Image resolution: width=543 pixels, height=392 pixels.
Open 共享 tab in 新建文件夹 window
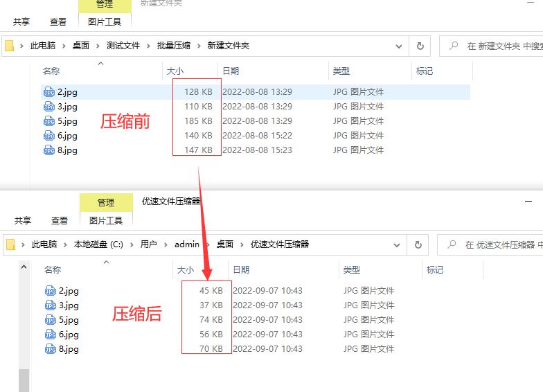coord(21,22)
